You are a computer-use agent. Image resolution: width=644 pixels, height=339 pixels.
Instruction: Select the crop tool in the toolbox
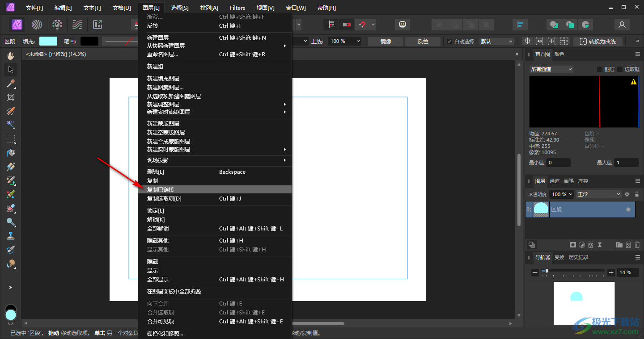click(11, 97)
